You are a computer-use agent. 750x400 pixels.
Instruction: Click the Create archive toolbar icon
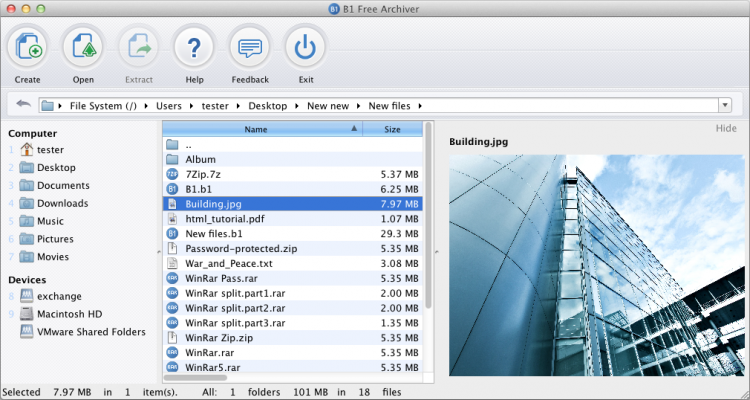point(28,47)
